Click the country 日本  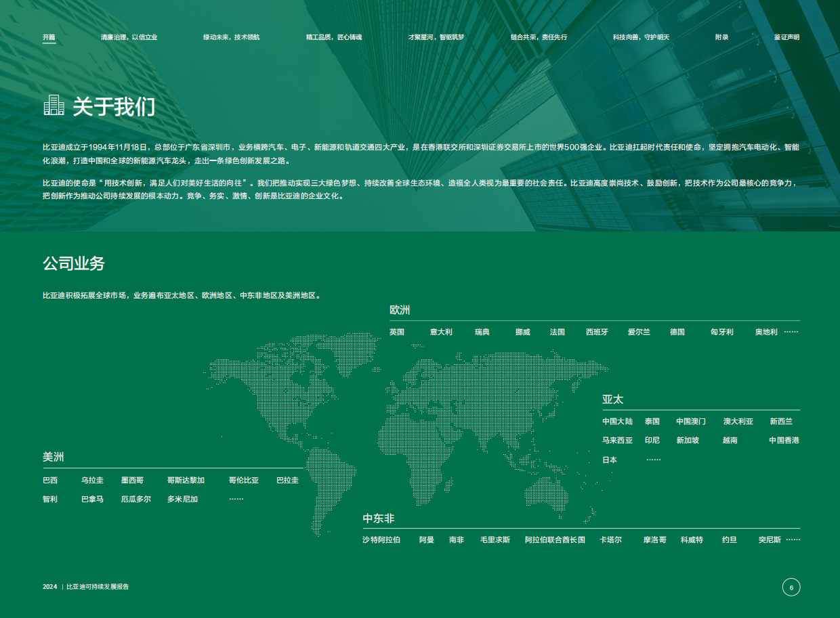pyautogui.click(x=610, y=460)
